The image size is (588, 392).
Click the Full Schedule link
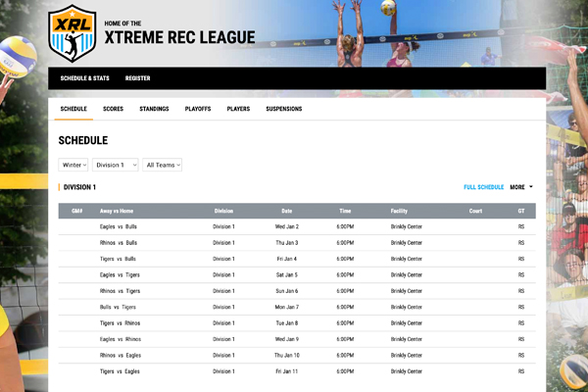pos(483,186)
